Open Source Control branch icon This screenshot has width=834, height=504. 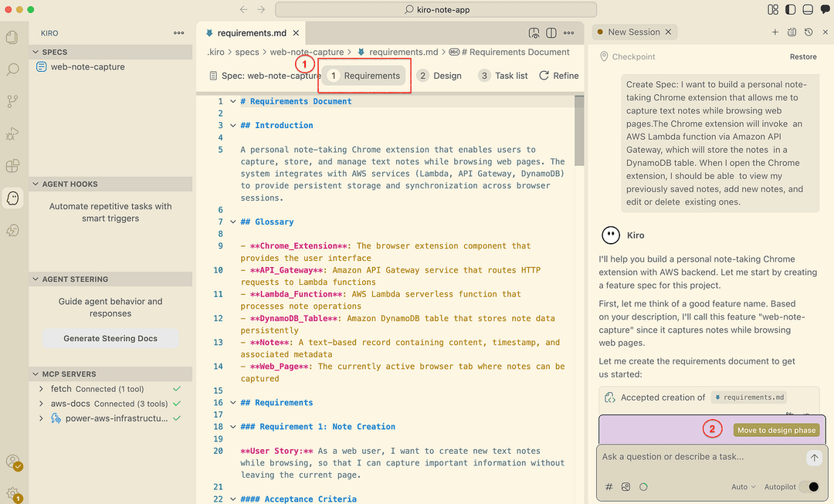tap(12, 101)
